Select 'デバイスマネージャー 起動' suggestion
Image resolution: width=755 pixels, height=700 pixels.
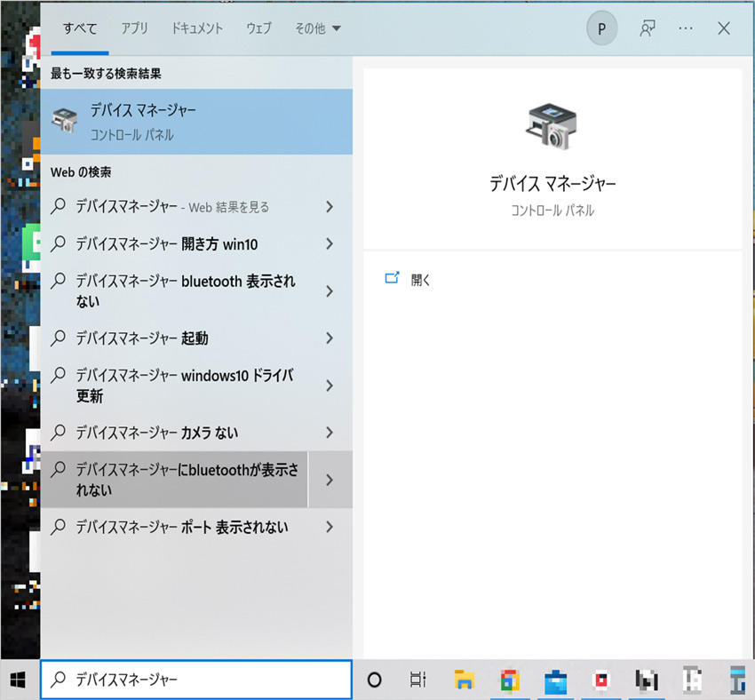coord(174,338)
